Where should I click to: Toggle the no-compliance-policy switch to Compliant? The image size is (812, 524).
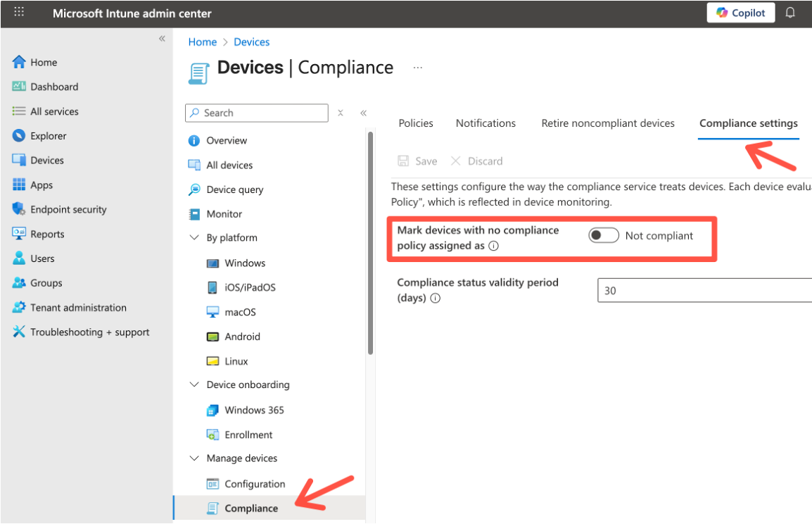[x=603, y=235]
